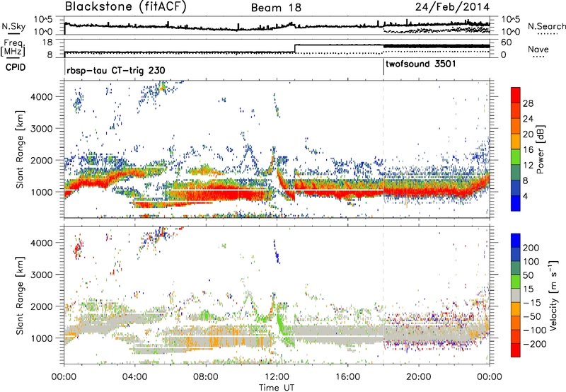Click the "12:00" time axis label
Viewport: 566px width, 392px height.
click(277, 376)
